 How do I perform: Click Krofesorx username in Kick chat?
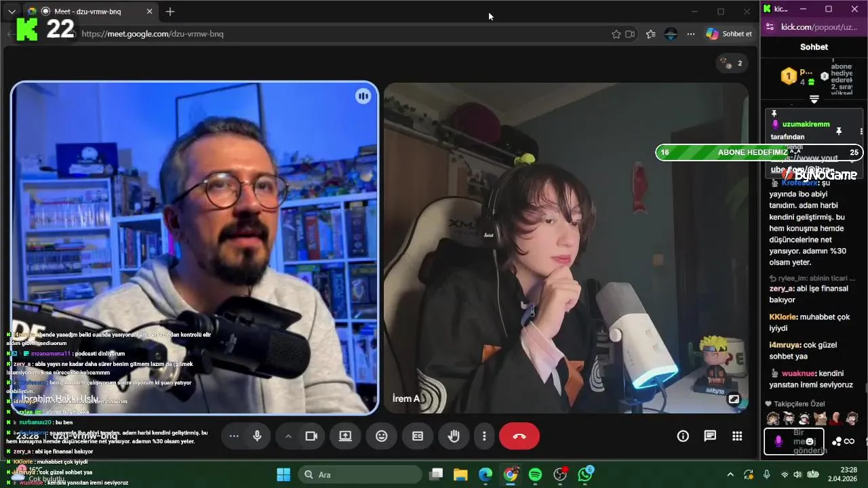coord(799,183)
